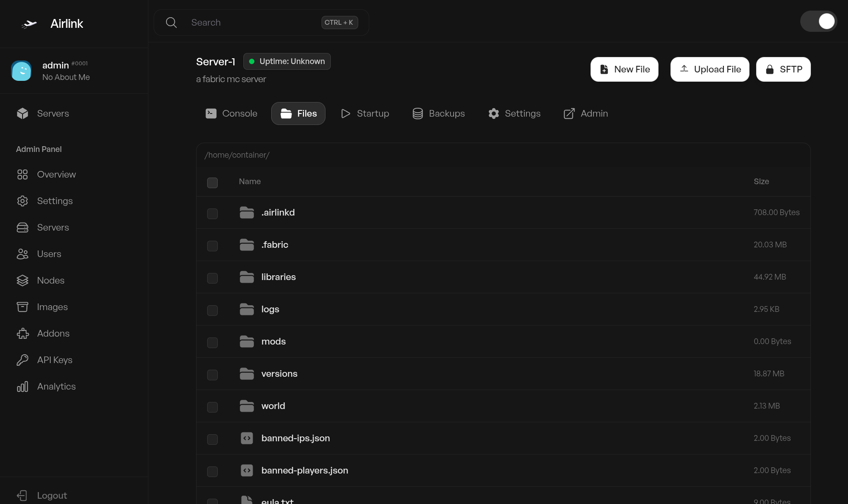This screenshot has height=504, width=848.
Task: Focus the Search input field
Action: coord(252,23)
